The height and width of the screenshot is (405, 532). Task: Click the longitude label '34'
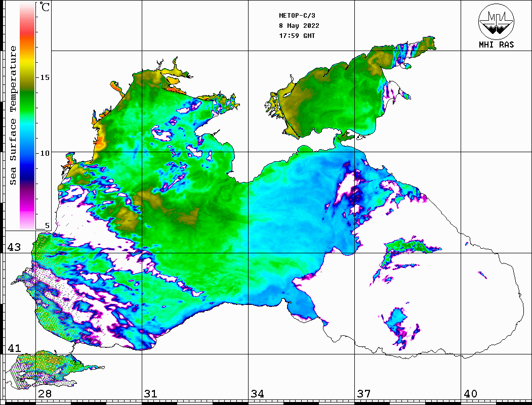point(258,394)
